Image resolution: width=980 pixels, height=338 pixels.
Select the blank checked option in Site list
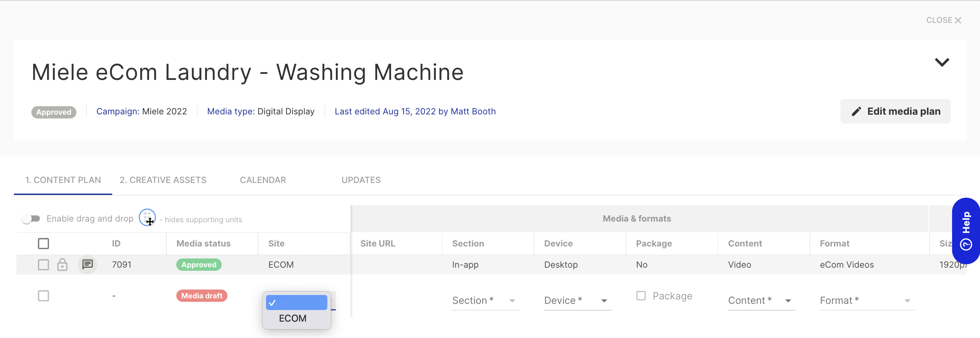296,302
